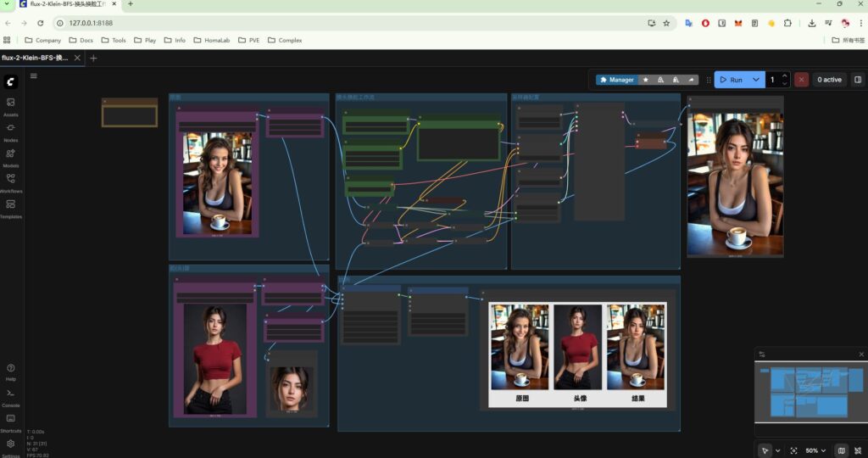The image size is (868, 458).
Task: Open the 50% zoom level dropdown
Action: pyautogui.click(x=816, y=450)
